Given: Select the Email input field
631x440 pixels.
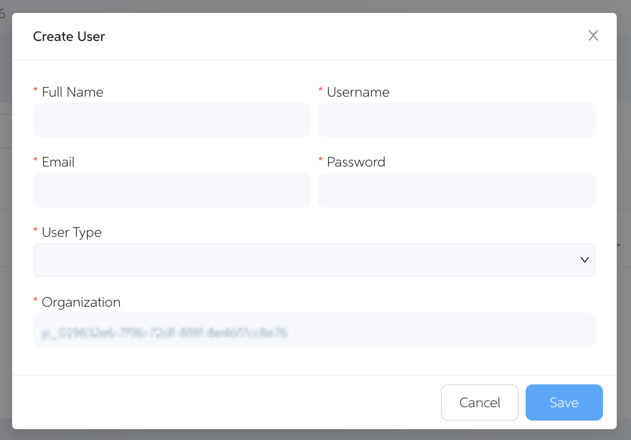Looking at the screenshot, I should point(172,190).
